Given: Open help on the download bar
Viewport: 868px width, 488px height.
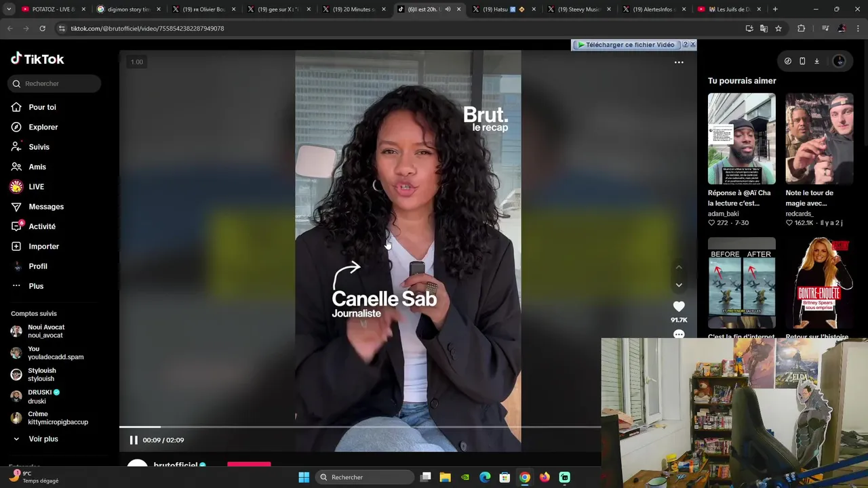Looking at the screenshot, I should tap(685, 45).
